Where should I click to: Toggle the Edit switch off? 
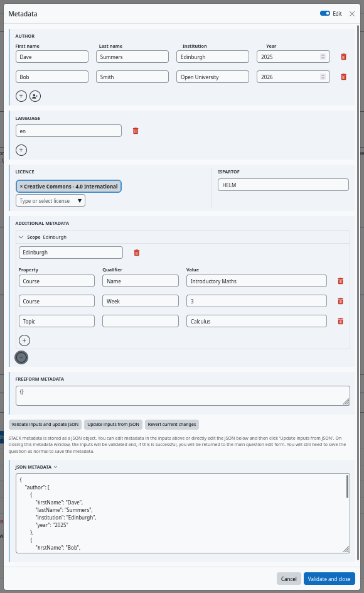[x=325, y=13]
